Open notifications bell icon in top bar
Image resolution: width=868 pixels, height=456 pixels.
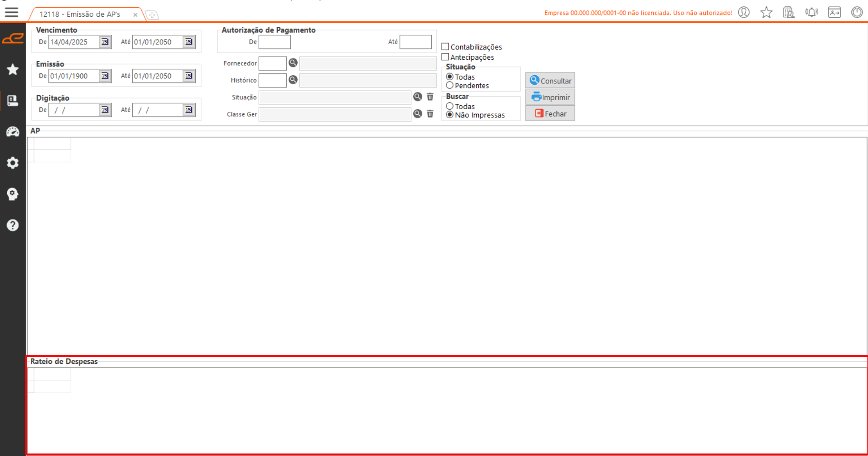811,12
